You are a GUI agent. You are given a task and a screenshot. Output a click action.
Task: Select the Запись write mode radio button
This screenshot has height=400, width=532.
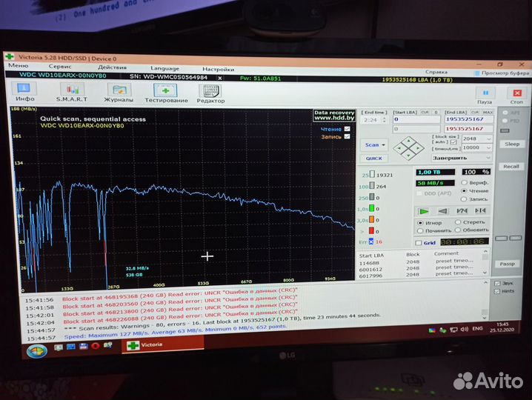pos(464,199)
